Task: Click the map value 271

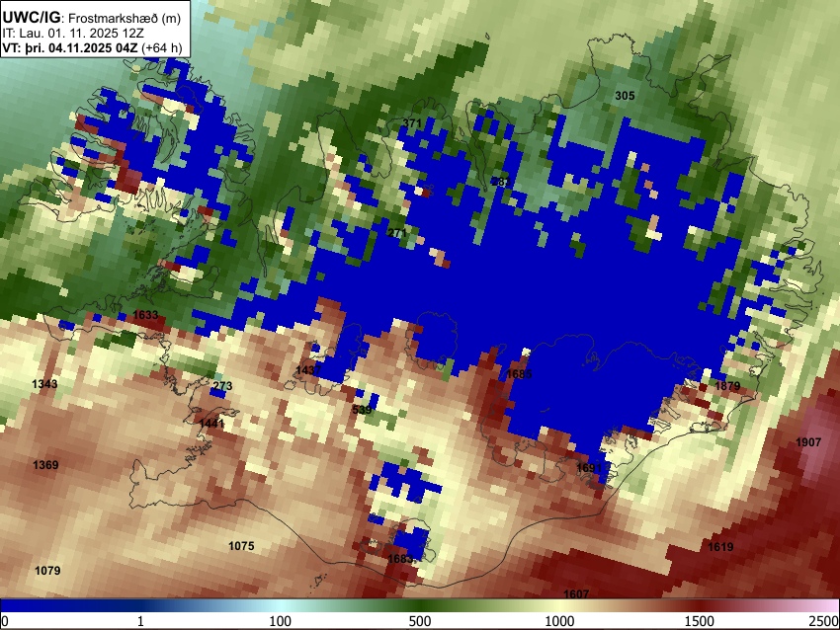Action: [397, 233]
